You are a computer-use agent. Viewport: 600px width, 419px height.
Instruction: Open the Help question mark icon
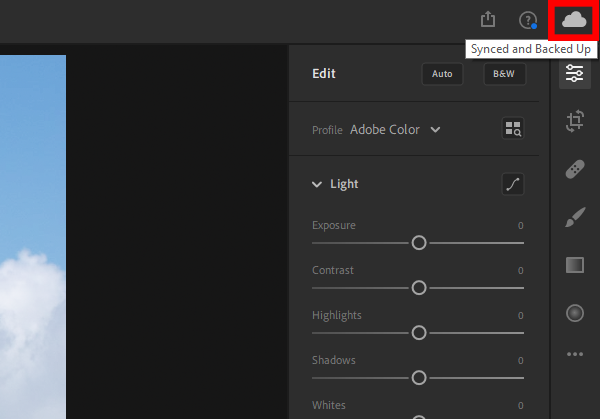(527, 20)
